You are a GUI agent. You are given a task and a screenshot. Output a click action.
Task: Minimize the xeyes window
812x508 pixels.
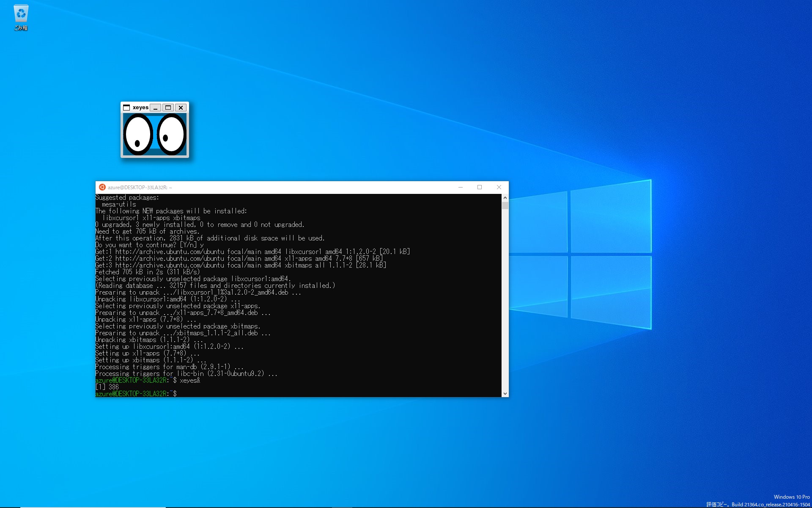156,108
